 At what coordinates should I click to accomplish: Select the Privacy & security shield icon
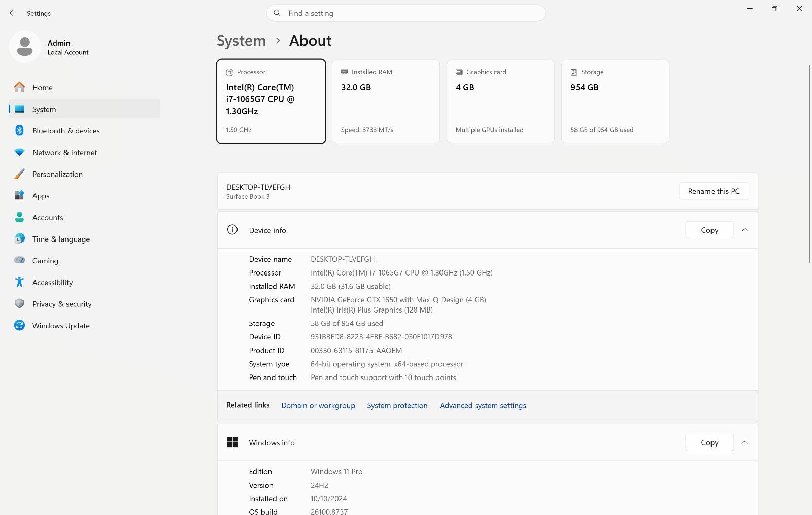[19, 303]
